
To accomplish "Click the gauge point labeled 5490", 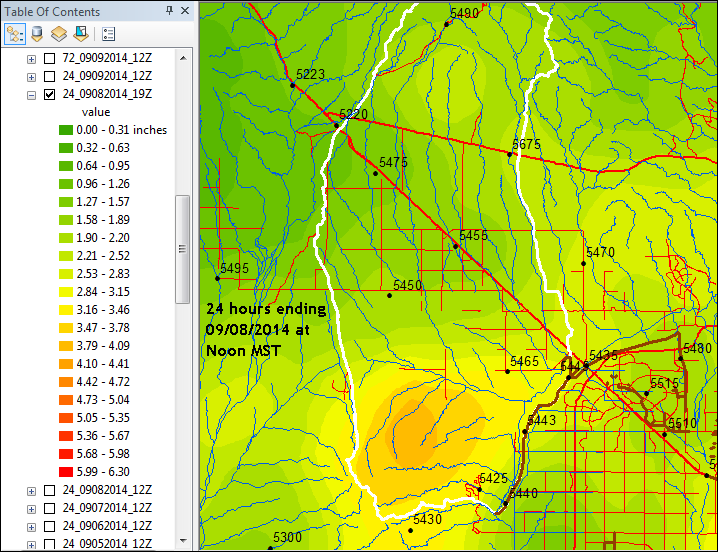I will tap(446, 25).
